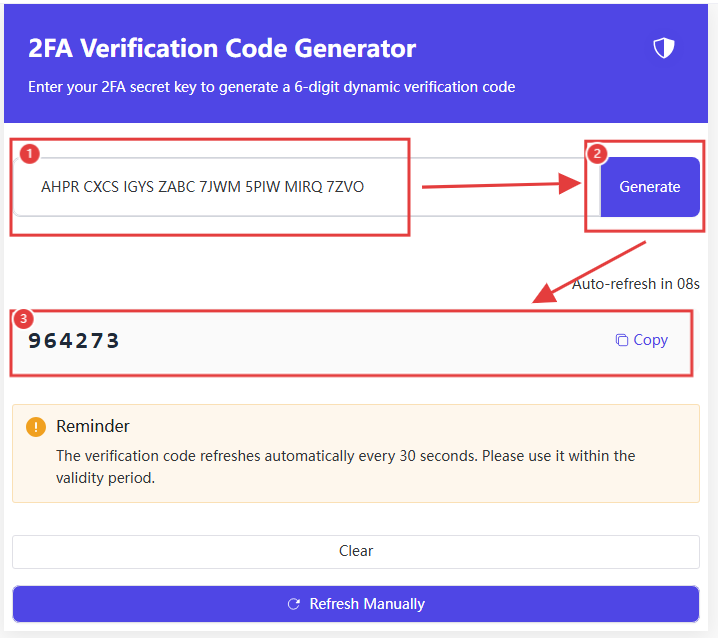Click the red step 3 badge
The width and height of the screenshot is (718, 638).
pos(23,318)
